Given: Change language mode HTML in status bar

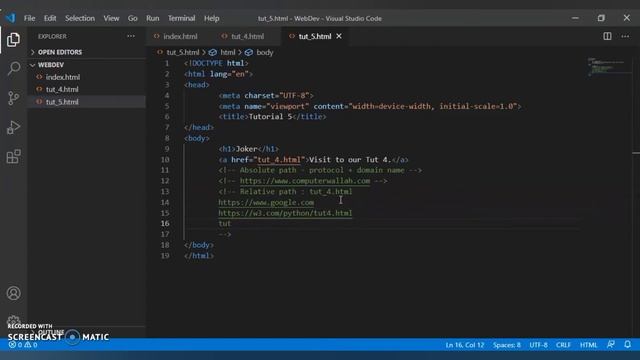Looking at the screenshot, I should [x=588, y=345].
